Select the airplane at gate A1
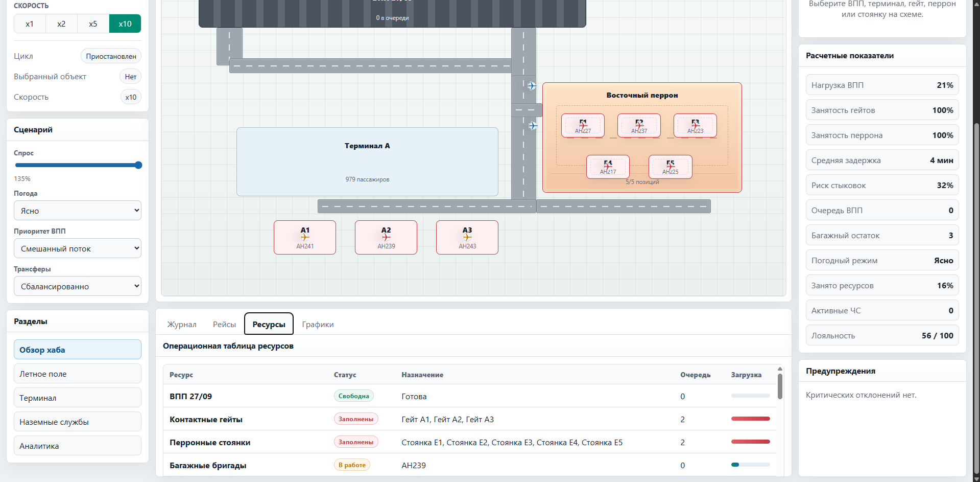 [x=305, y=237]
